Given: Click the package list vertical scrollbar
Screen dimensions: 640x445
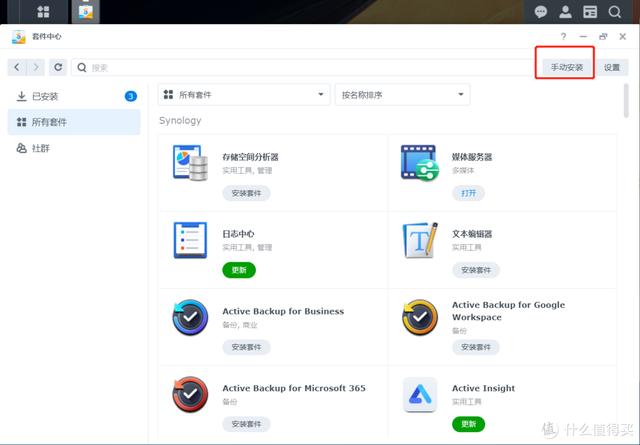Looking at the screenshot, I should (626, 100).
